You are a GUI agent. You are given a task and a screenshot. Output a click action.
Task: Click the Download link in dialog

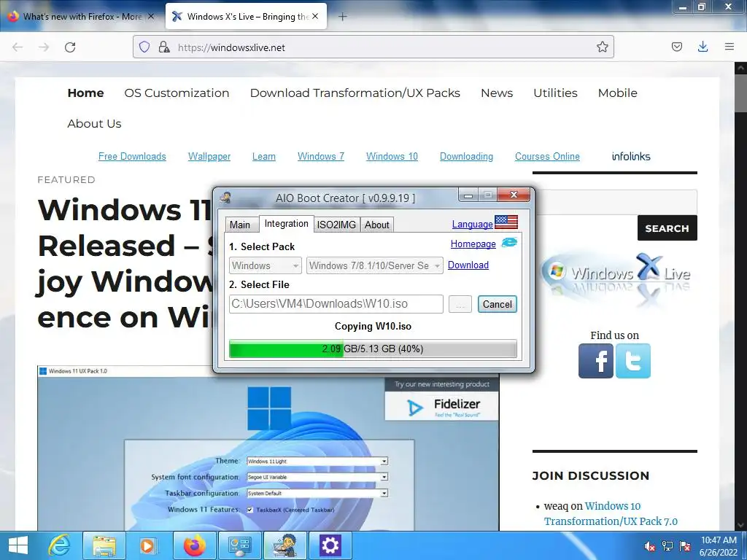[x=468, y=265]
